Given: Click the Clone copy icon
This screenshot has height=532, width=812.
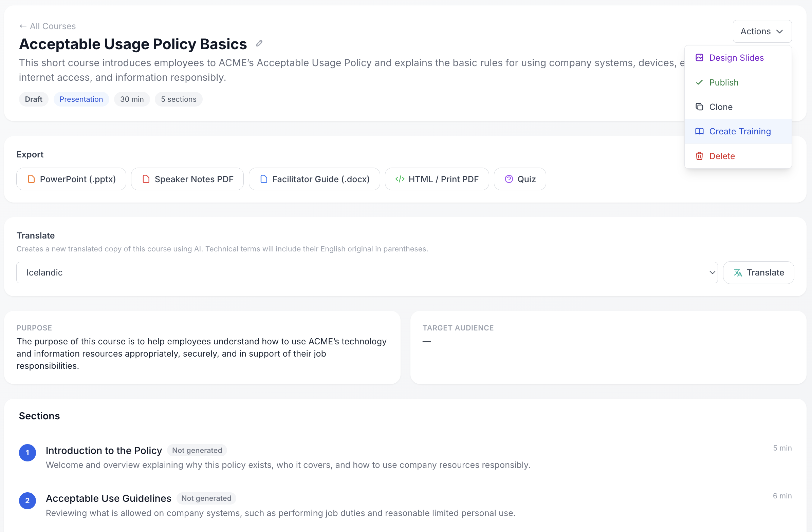Looking at the screenshot, I should tap(699, 107).
